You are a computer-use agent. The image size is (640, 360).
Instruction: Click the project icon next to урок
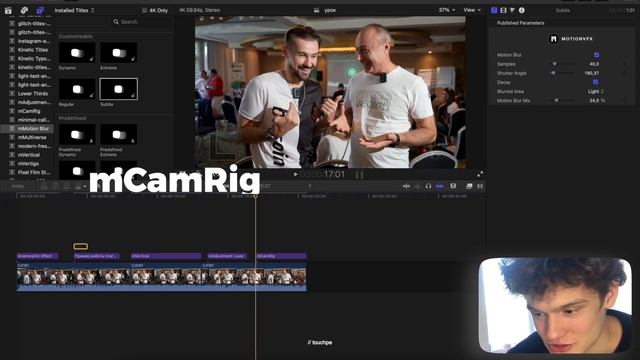coord(316,11)
